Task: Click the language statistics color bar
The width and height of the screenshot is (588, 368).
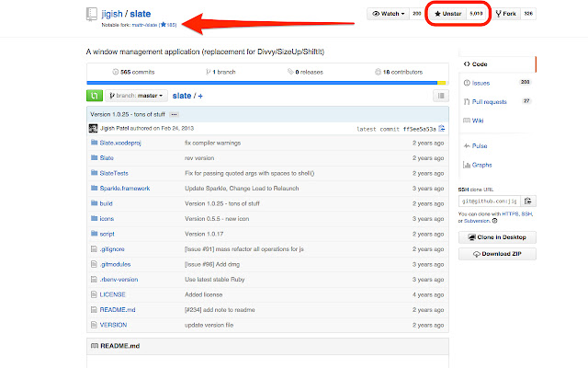Action: coord(266,83)
